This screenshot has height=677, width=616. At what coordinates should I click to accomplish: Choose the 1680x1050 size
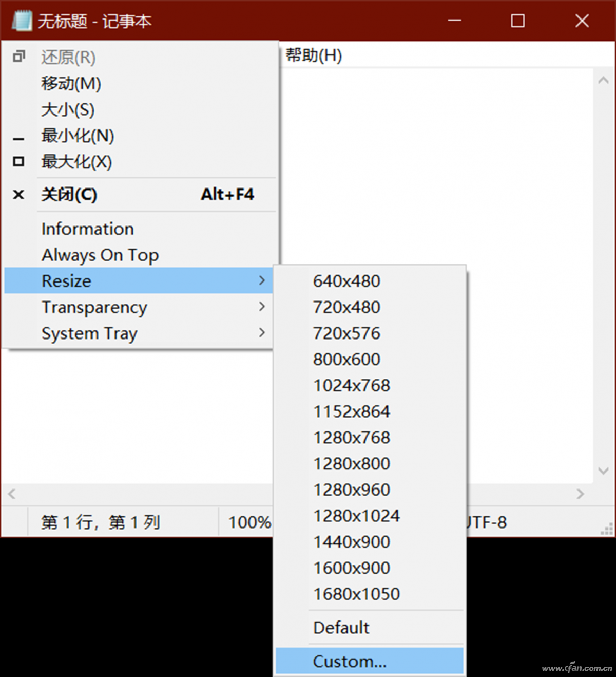(370, 594)
